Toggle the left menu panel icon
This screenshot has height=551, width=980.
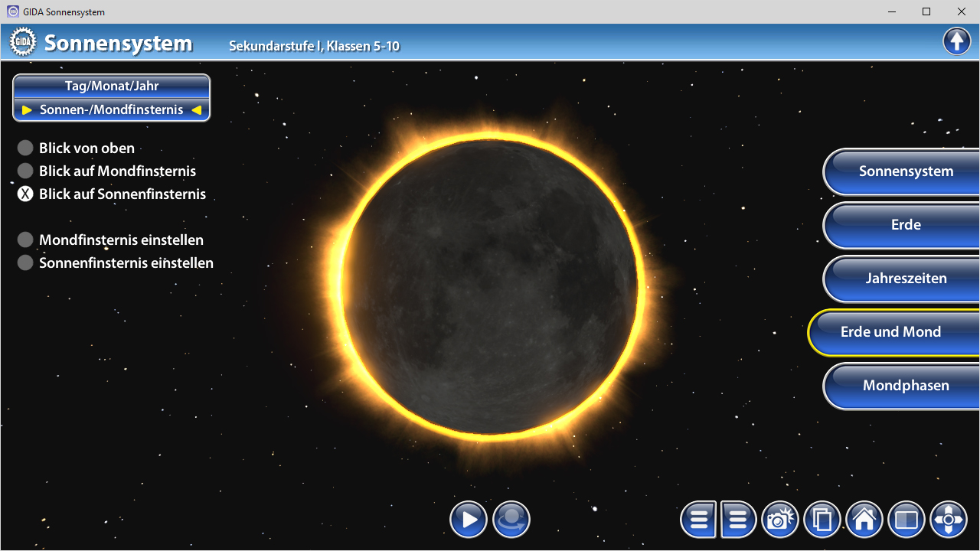pyautogui.click(x=698, y=520)
